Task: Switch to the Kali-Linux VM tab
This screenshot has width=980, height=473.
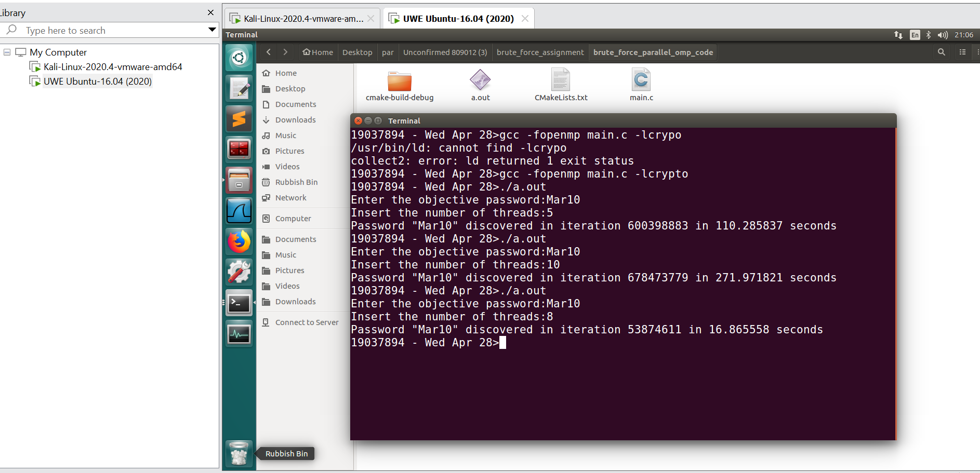Action: click(x=303, y=19)
